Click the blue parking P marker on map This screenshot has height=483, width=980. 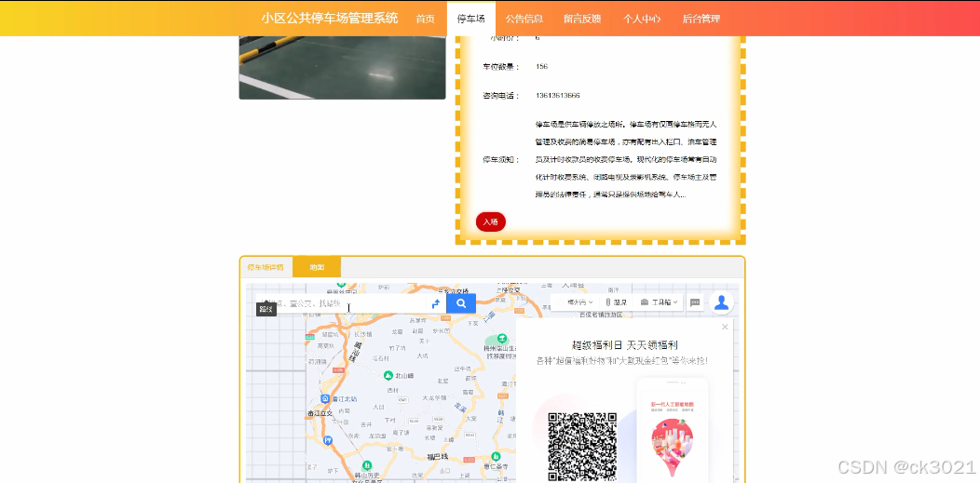[x=328, y=440]
